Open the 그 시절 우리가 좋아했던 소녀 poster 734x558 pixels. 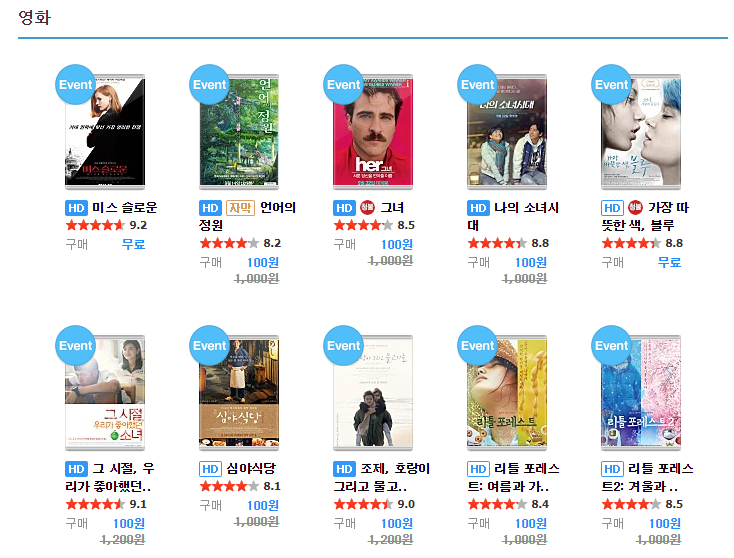coord(105,393)
